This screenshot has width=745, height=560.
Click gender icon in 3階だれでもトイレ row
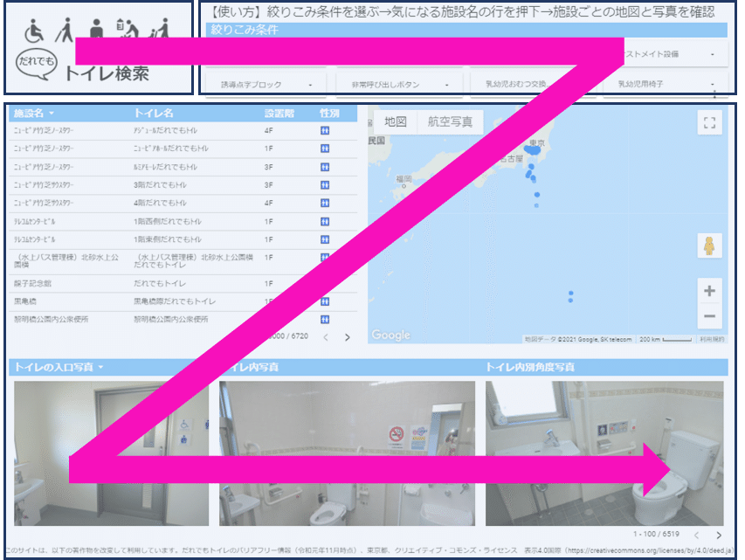point(325,185)
